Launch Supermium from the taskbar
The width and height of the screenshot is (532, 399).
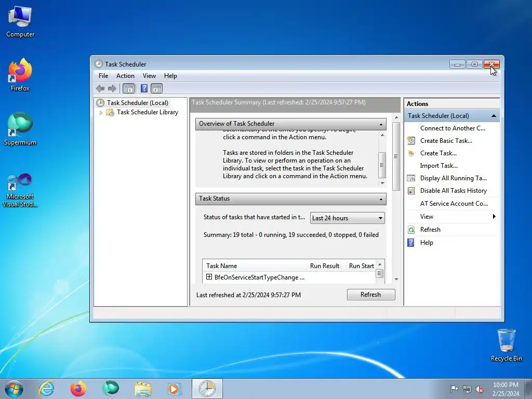(111, 389)
